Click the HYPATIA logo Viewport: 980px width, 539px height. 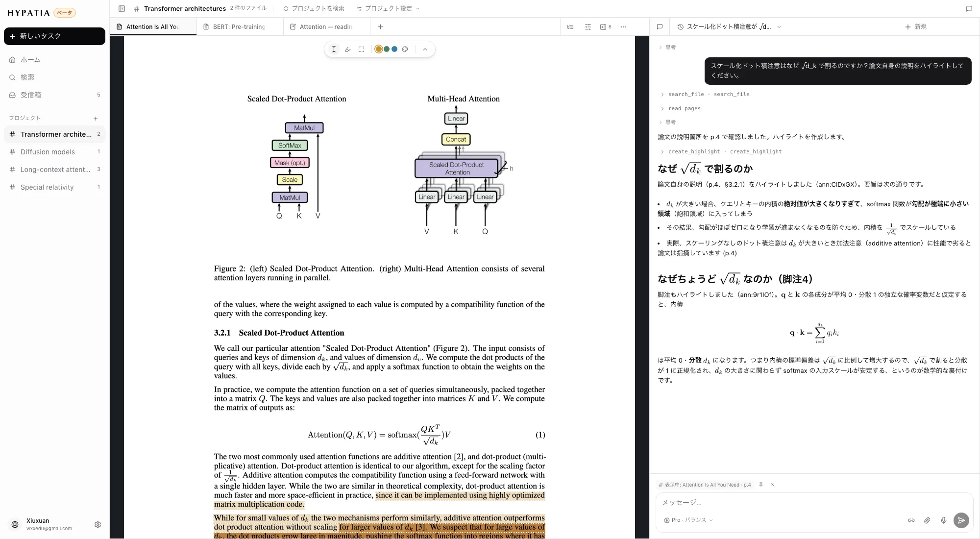28,13
